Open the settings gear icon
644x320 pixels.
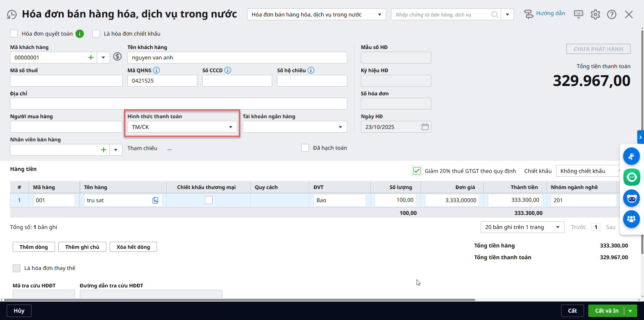click(x=595, y=14)
